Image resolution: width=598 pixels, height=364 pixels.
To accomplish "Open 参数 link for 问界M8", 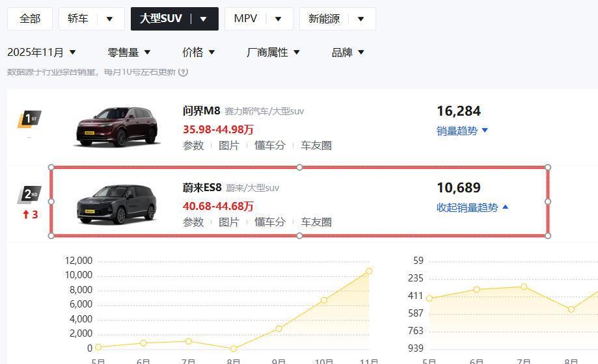I will 193,146.
